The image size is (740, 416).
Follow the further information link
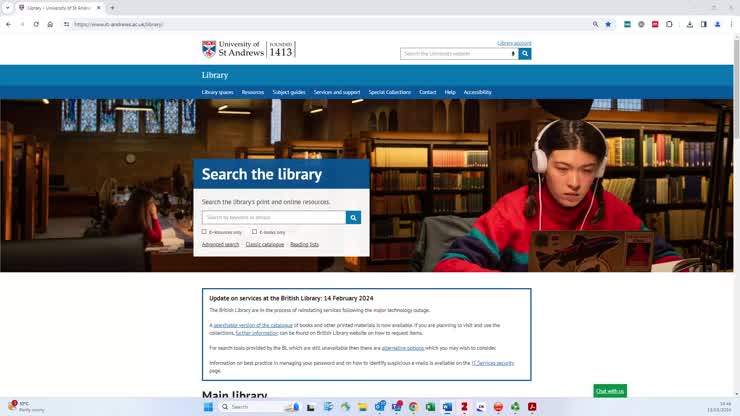257,333
